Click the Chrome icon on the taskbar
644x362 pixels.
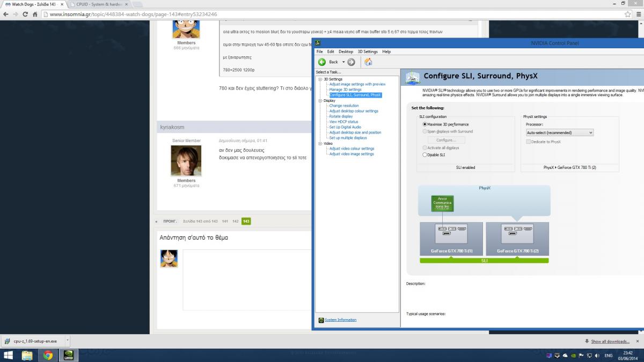point(48,355)
